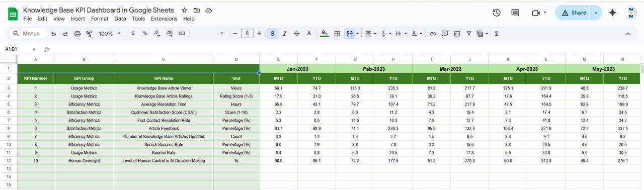
Task: Star this spreadsheet document
Action: click(x=185, y=10)
